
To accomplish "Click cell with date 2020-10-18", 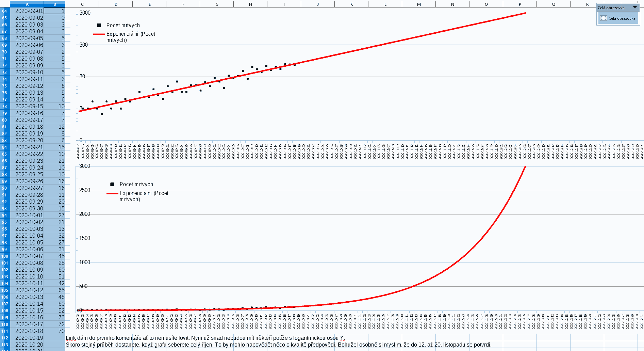I will pyautogui.click(x=27, y=331).
